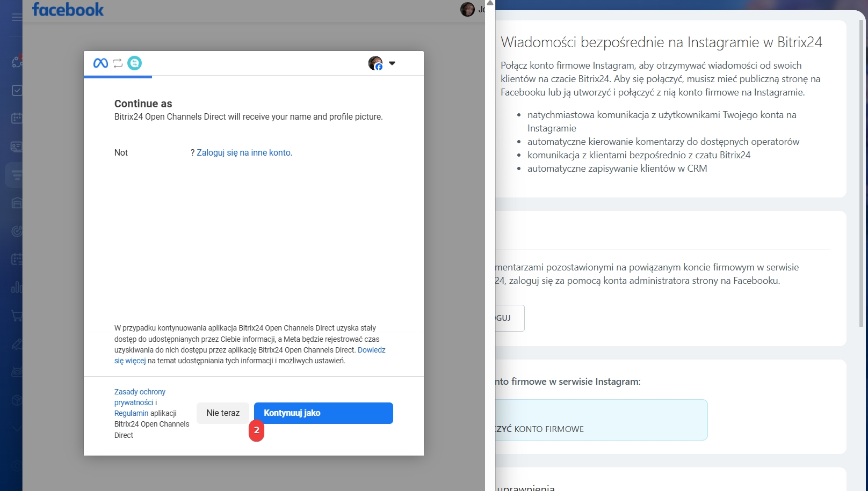The image size is (868, 491).
Task: Click the blue 'Kontynuuj jako' button
Action: pyautogui.click(x=323, y=413)
